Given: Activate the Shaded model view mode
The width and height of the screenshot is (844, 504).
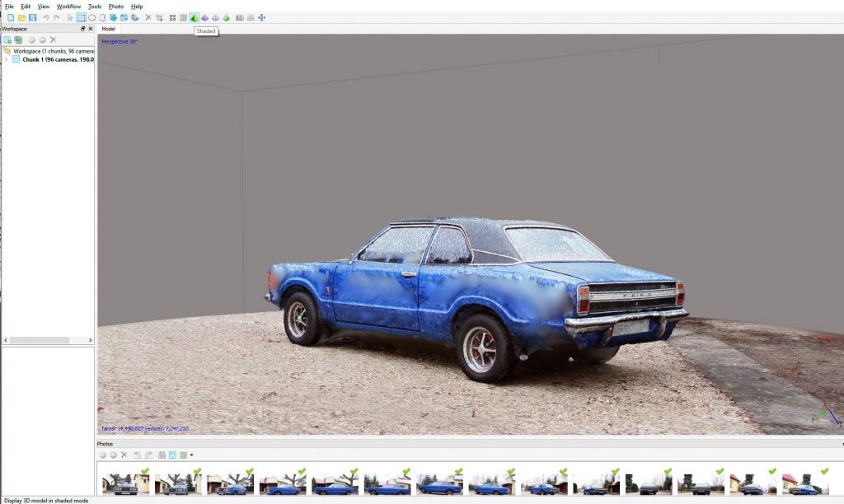Looking at the screenshot, I should [x=195, y=17].
